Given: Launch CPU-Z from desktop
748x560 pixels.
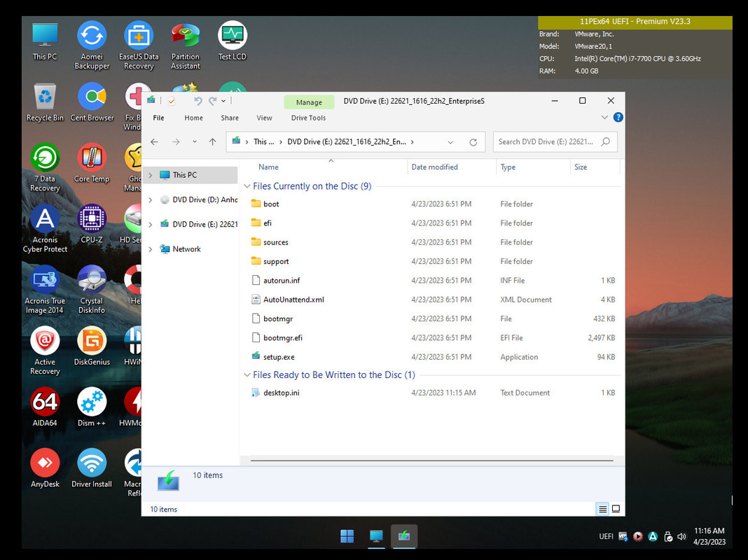Looking at the screenshot, I should (x=92, y=225).
